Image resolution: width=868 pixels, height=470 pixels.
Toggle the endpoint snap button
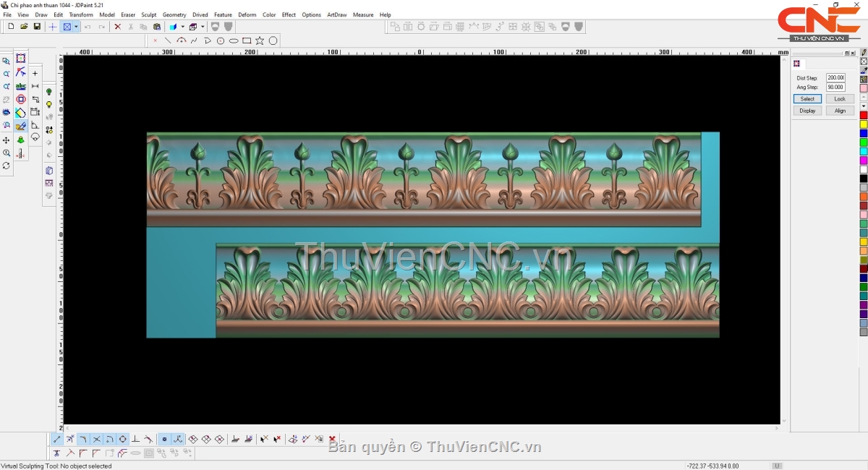[57, 439]
